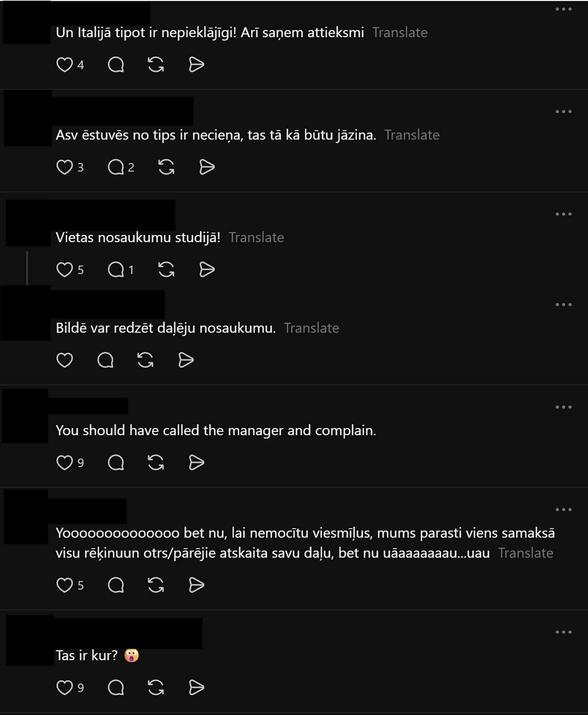Repost the 'Vietas nosaukumu studijā!' comment
588x715 pixels.
point(166,269)
